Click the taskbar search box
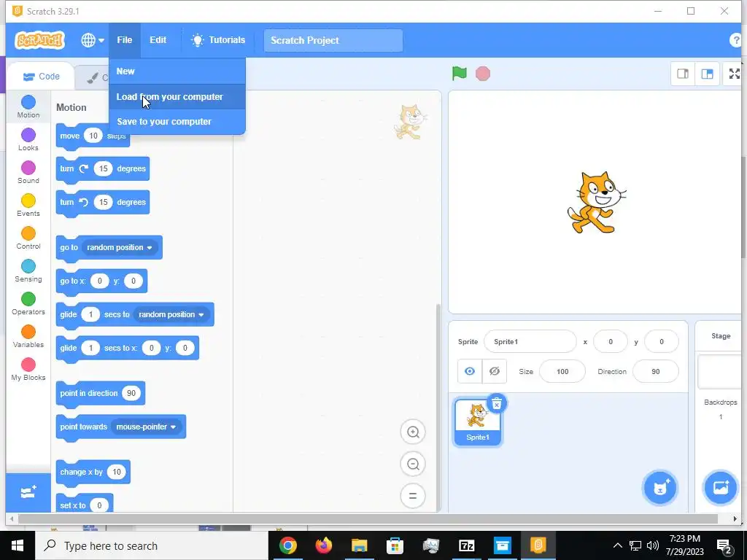Image resolution: width=747 pixels, height=560 pixels. click(152, 545)
